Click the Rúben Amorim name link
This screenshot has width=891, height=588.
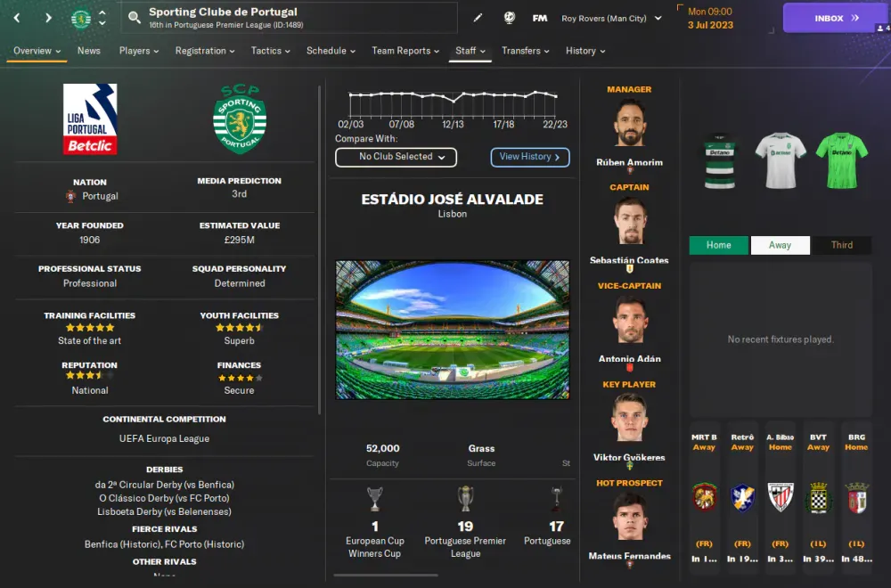(630, 162)
